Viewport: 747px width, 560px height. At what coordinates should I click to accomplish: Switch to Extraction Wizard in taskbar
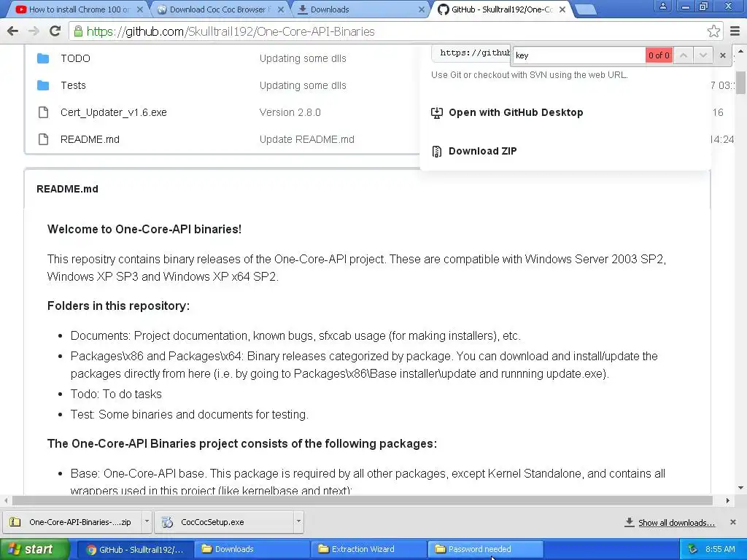click(x=369, y=549)
